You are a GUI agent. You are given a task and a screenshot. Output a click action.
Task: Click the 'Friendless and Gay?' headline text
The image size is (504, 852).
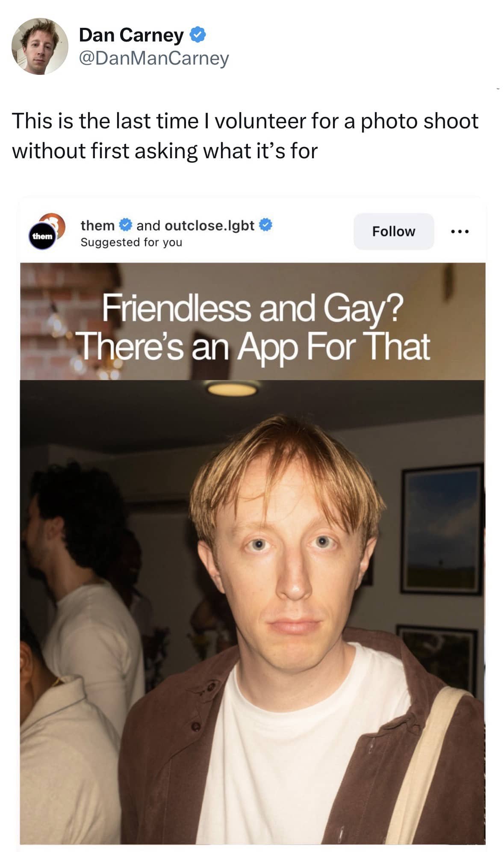252,309
